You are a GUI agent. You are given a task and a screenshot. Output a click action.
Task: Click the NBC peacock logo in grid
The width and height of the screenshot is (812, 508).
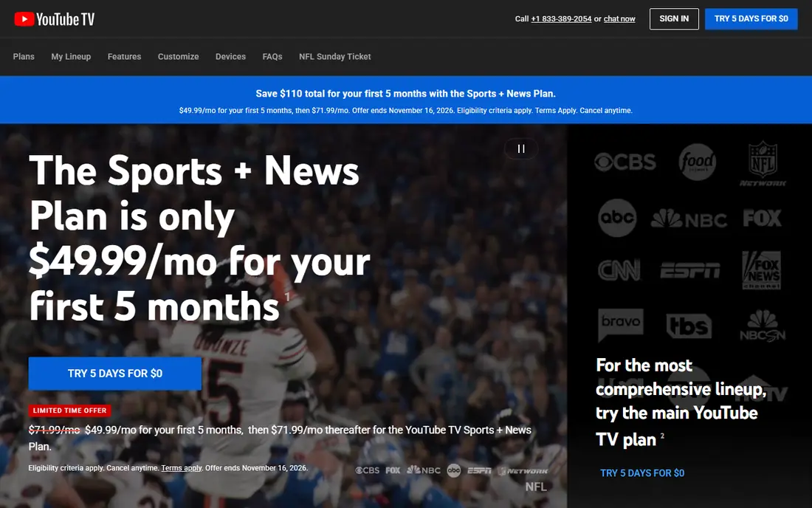click(689, 219)
